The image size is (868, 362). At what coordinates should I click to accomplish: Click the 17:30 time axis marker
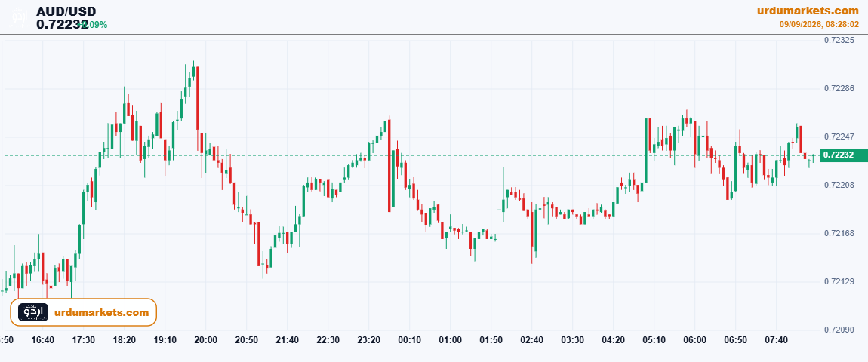pyautogui.click(x=84, y=339)
